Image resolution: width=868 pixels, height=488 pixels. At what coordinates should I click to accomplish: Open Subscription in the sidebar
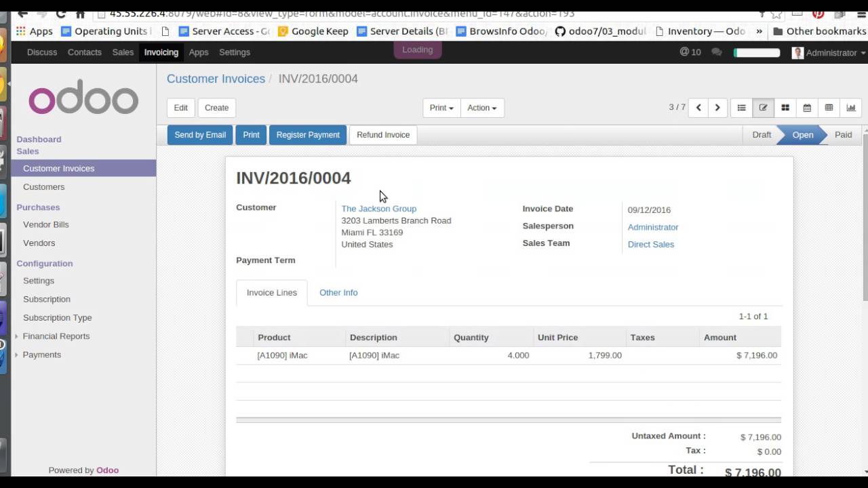pyautogui.click(x=47, y=299)
